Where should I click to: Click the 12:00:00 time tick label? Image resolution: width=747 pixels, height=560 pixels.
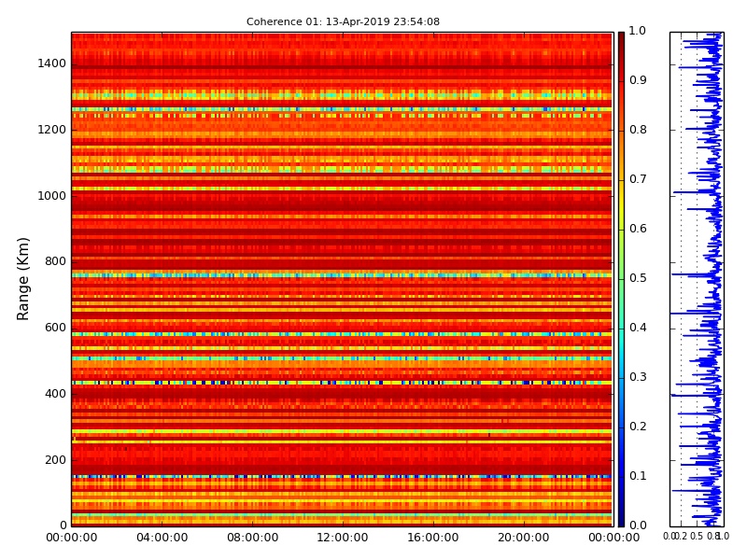pyautogui.click(x=343, y=538)
